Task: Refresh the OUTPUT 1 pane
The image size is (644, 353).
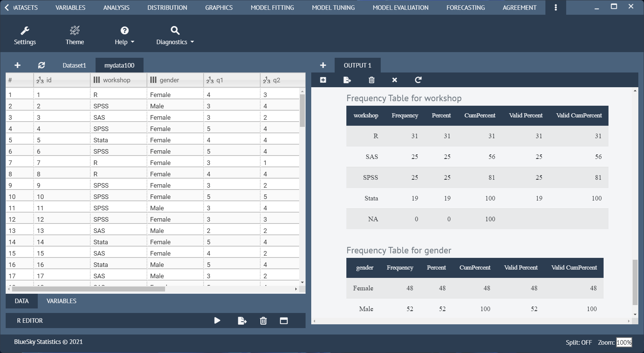Action: pos(418,80)
